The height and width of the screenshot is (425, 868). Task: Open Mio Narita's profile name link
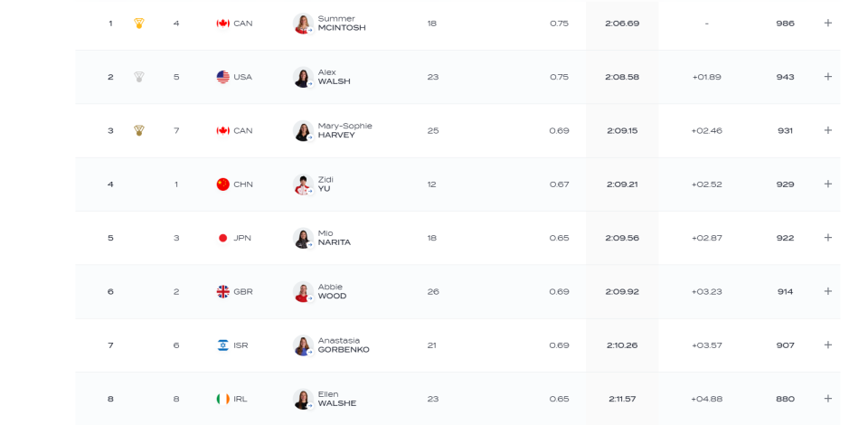tap(335, 238)
